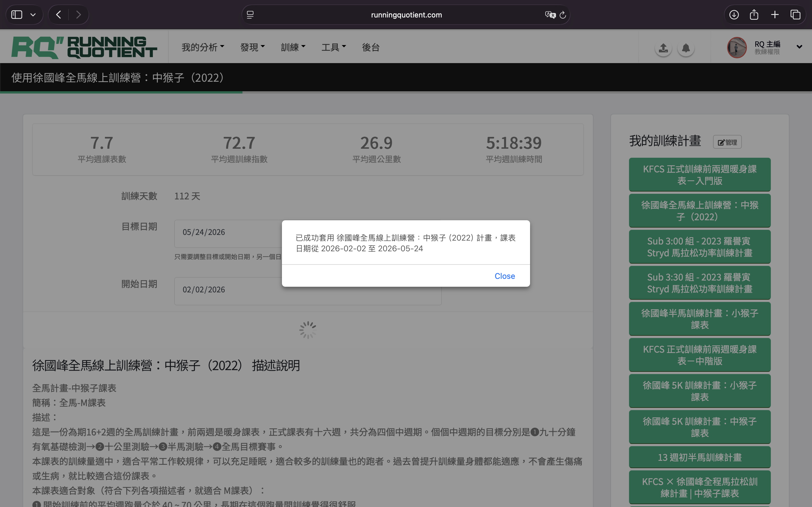Screen dimensions: 812x507
Task: Click the RQ Running Quotient logo
Action: 84,47
